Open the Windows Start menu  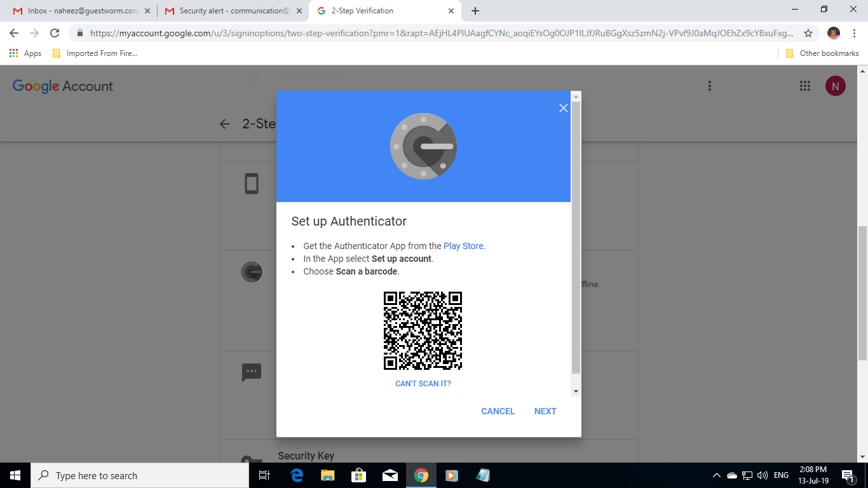point(15,475)
